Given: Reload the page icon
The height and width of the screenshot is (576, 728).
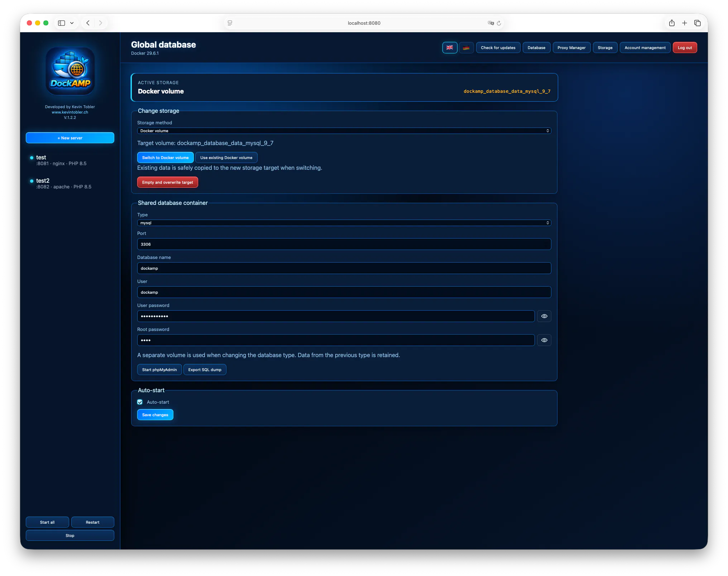Looking at the screenshot, I should (x=499, y=23).
